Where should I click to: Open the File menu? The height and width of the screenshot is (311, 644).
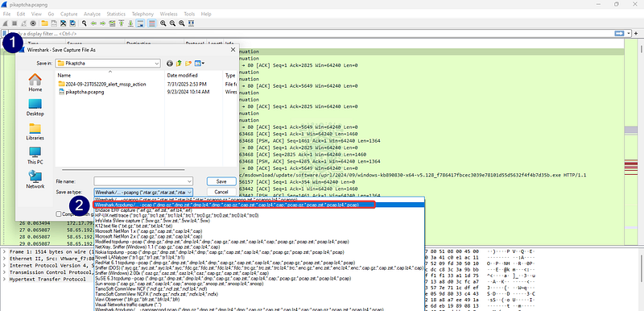6,14
